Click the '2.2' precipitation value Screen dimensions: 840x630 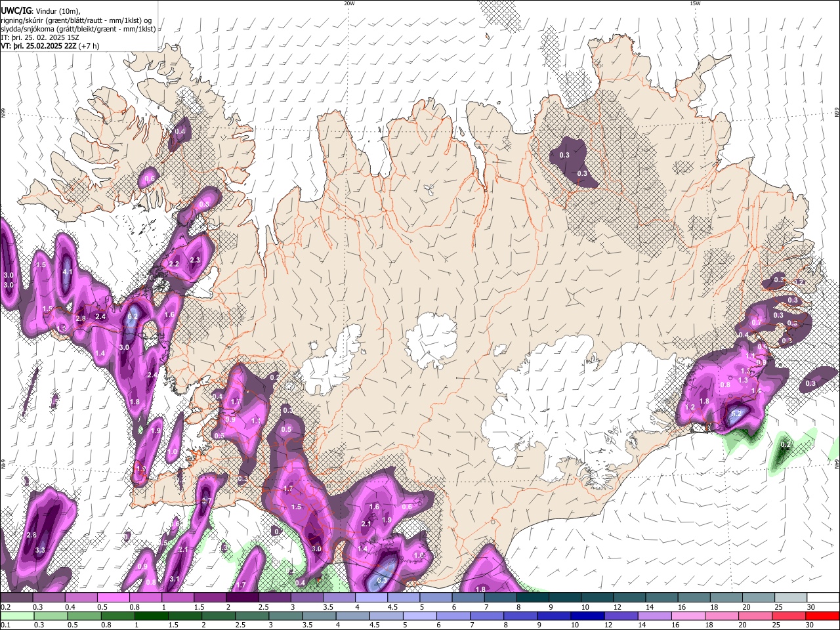(x=174, y=264)
